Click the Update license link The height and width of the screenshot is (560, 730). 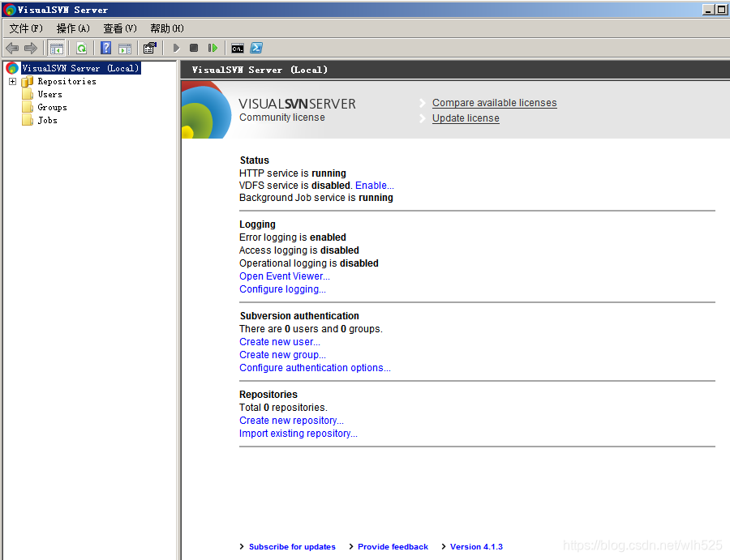pos(466,118)
